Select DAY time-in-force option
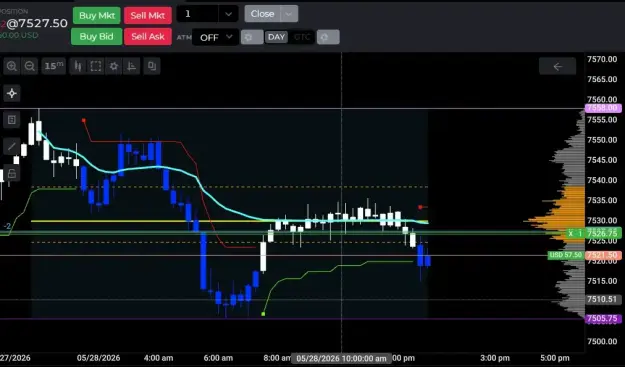Screen dimensions: 625x367 click(x=276, y=37)
